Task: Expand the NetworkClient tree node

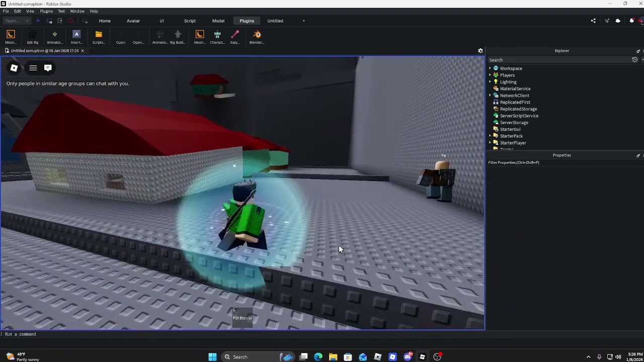Action: click(x=490, y=96)
